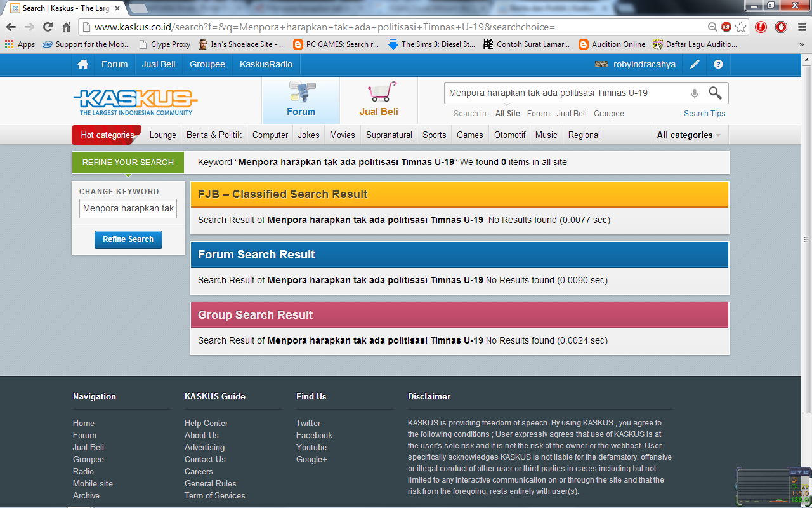Expand All categories dropdown
Screen dimensions: 812x508
(689, 135)
